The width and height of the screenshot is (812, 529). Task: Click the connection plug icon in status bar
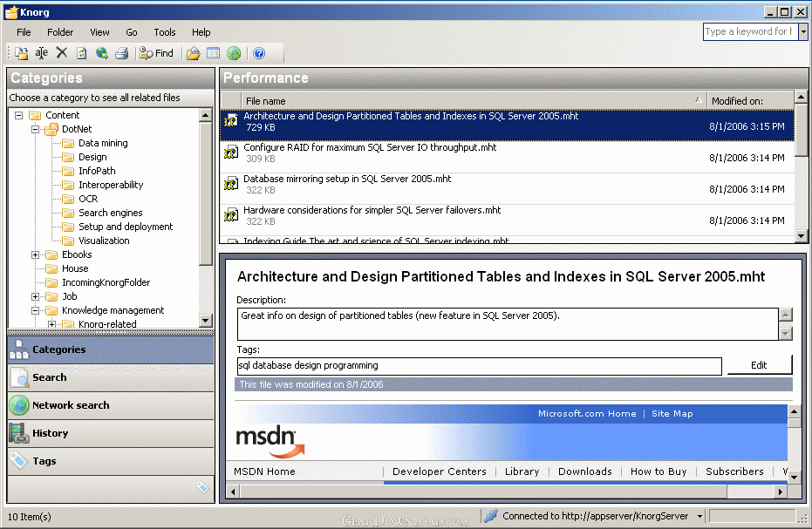tap(491, 516)
